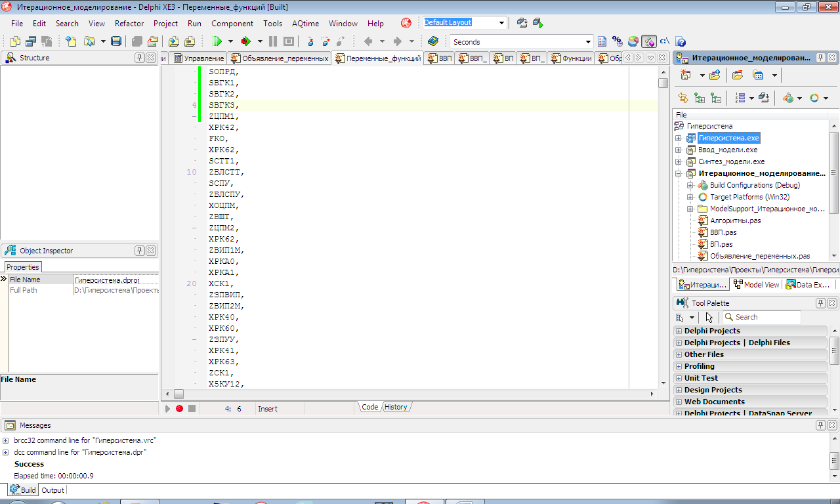Click the code editor vertical scrollbar thumb
840x504 pixels.
coord(663,83)
